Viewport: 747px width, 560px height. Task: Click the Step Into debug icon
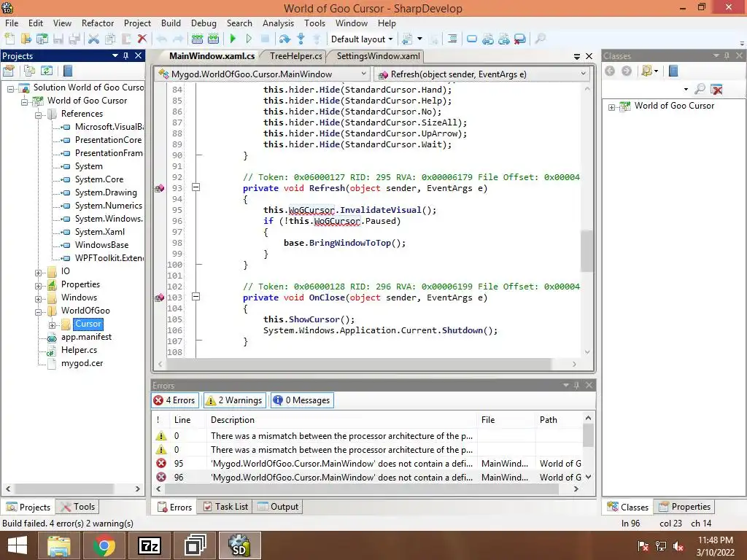(301, 39)
